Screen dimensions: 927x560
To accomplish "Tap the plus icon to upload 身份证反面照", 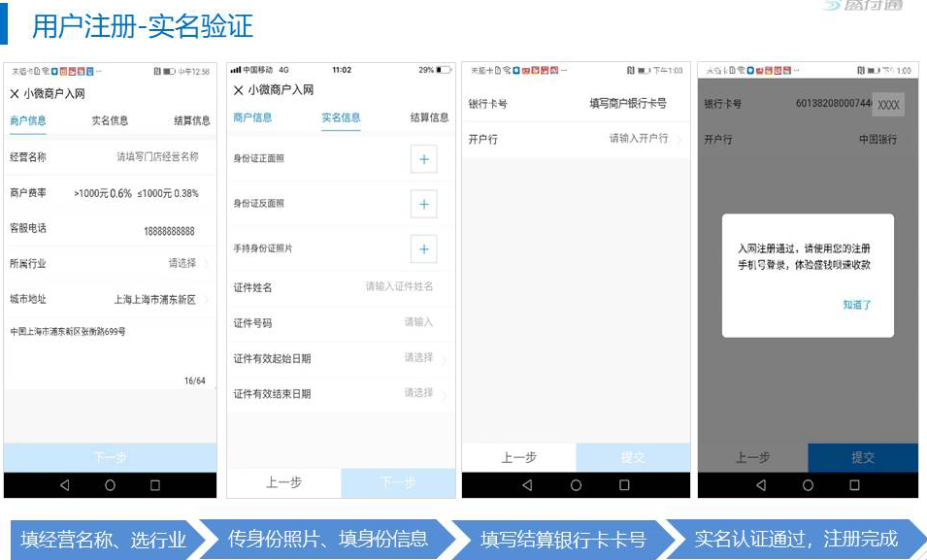I will (423, 204).
